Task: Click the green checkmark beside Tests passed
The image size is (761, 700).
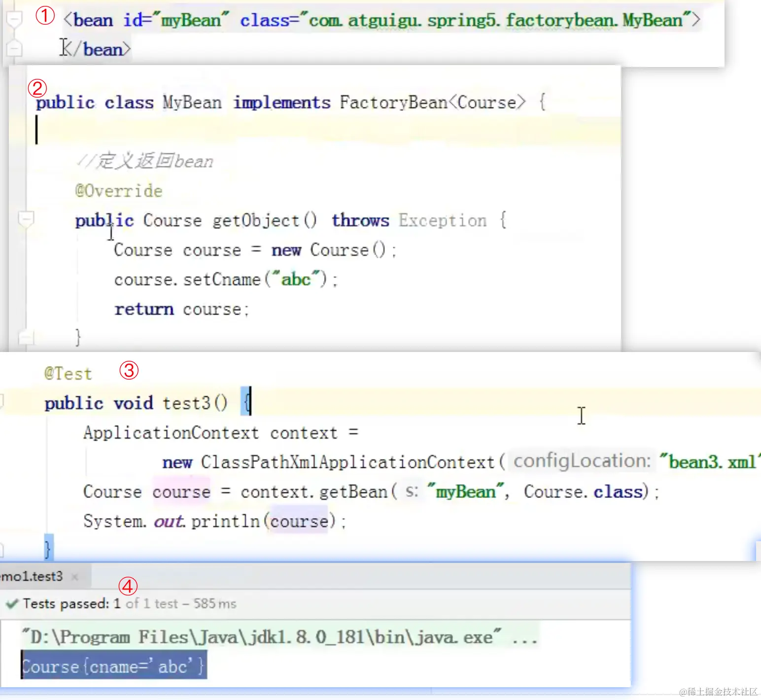Action: point(12,604)
